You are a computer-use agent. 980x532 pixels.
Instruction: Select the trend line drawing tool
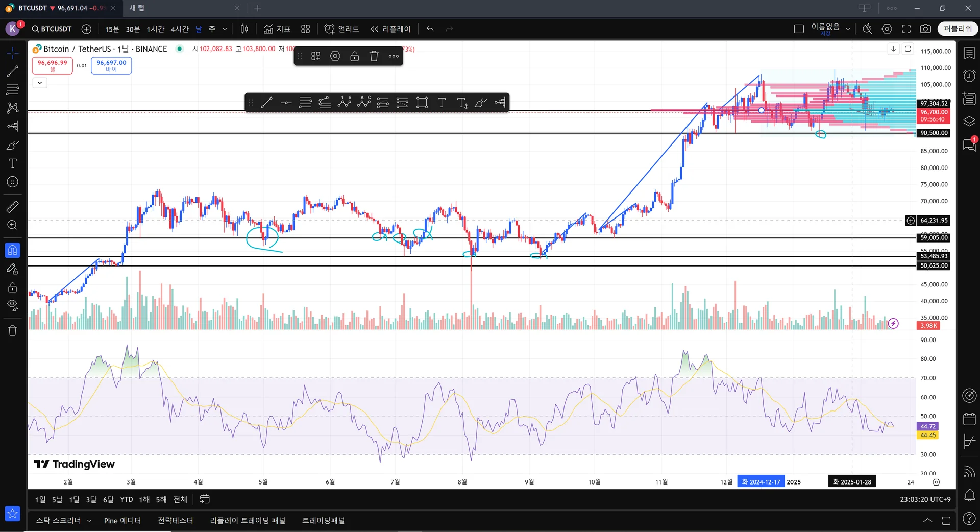point(12,71)
